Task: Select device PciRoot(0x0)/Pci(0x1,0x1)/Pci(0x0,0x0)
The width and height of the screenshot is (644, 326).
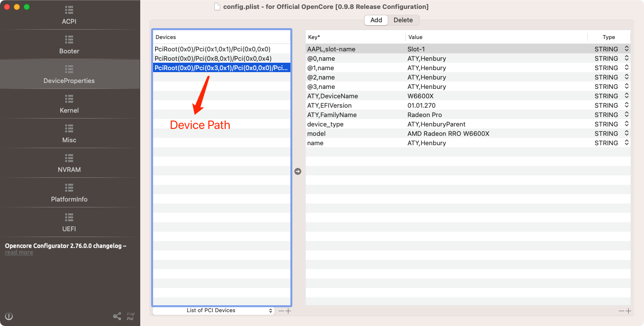Action: point(221,49)
